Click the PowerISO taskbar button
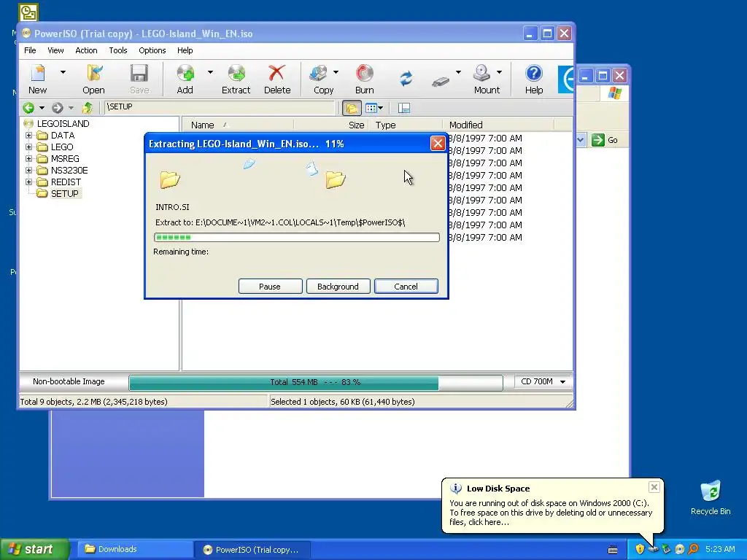The width and height of the screenshot is (747, 560). [x=252, y=550]
